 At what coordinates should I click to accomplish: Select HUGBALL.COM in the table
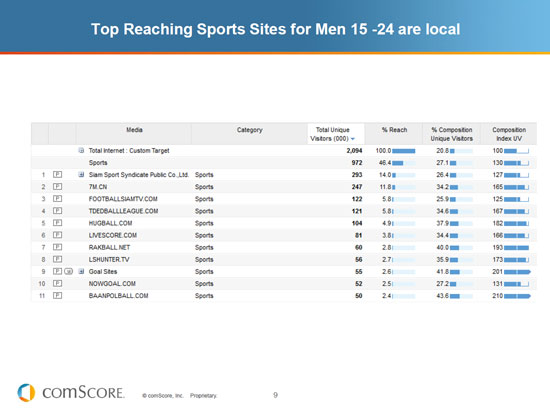(110, 223)
